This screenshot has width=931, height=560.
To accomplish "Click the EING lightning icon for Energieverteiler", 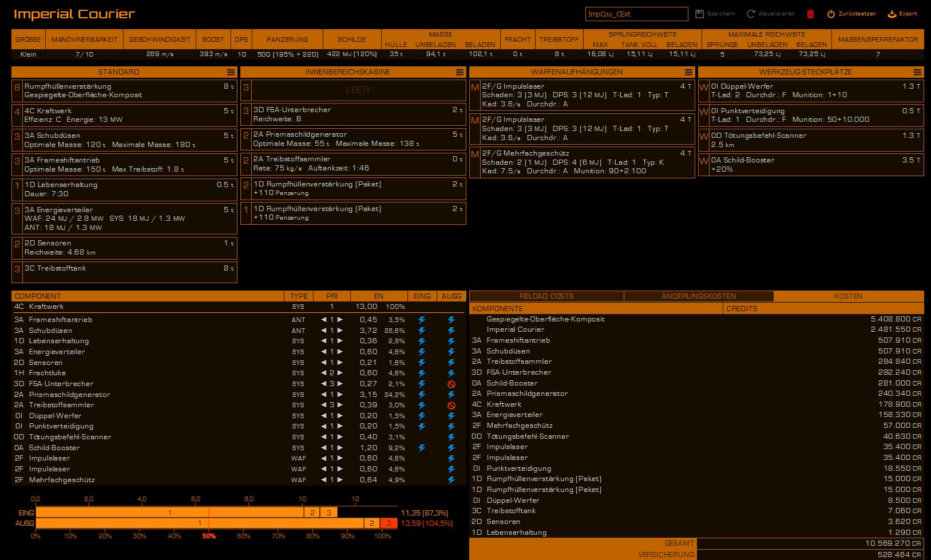I will (x=422, y=352).
